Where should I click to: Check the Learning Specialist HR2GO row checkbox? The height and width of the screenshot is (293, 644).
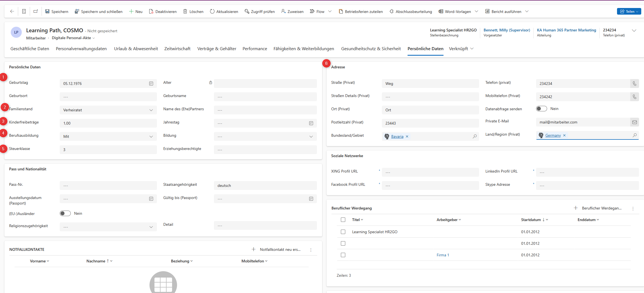(x=343, y=232)
